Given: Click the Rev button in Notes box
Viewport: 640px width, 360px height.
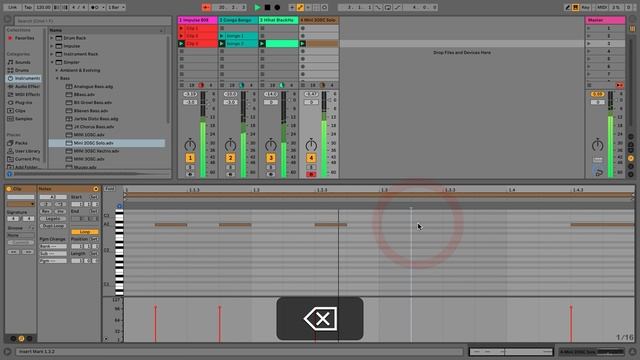Looking at the screenshot, I should point(46,211).
